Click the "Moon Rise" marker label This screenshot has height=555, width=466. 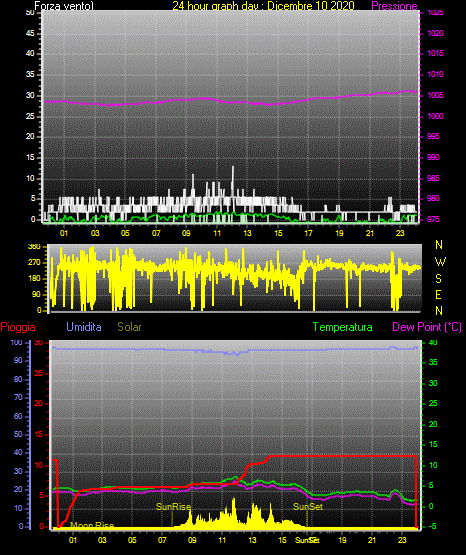[92, 525]
